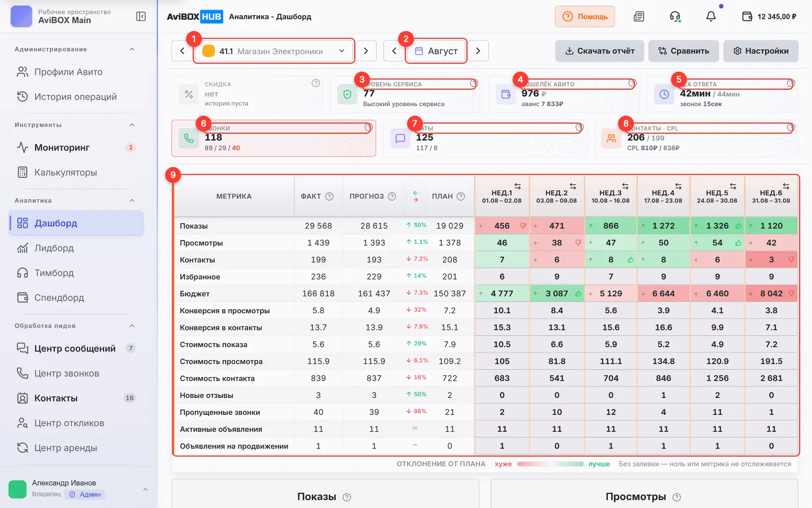Open Калькуляторы in sidebar
This screenshot has width=812, height=508.
click(x=76, y=172)
